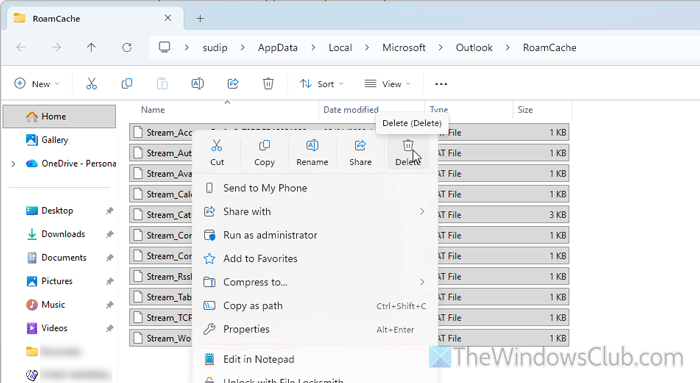Select Home in navigation pane
The height and width of the screenshot is (383, 700).
pos(59,117)
